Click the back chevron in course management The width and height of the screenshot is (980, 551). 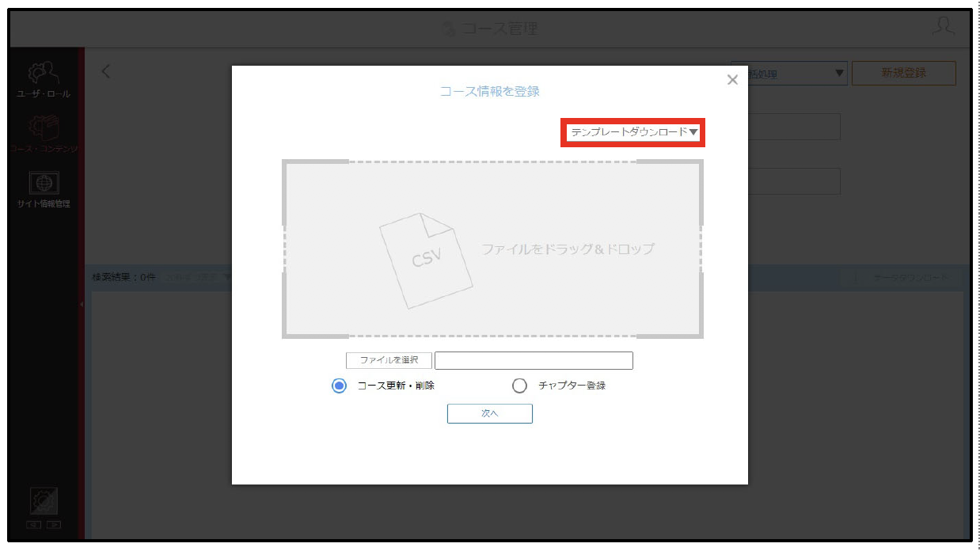pyautogui.click(x=106, y=71)
